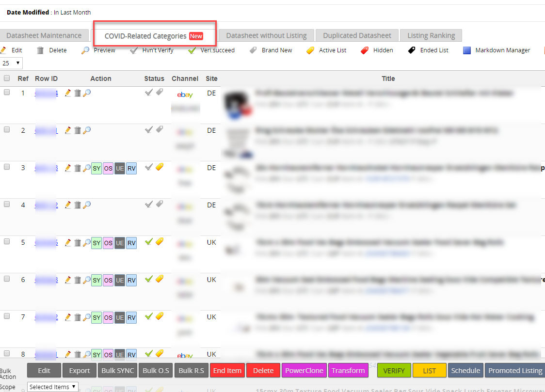Click the OS badge in row 5
Viewport: 545px width, 392px height.
pos(108,243)
